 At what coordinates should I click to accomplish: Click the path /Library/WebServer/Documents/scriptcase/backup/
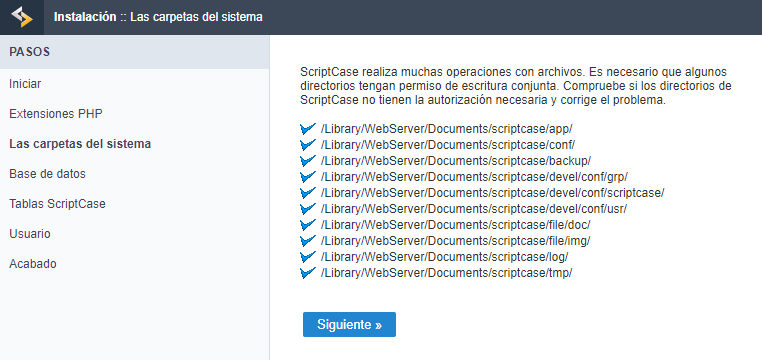[456, 161]
